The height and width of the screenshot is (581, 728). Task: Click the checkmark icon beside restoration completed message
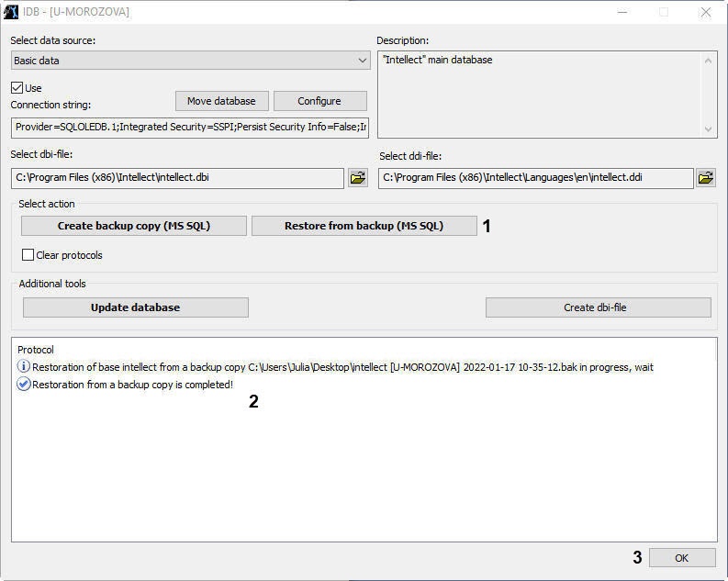23,385
